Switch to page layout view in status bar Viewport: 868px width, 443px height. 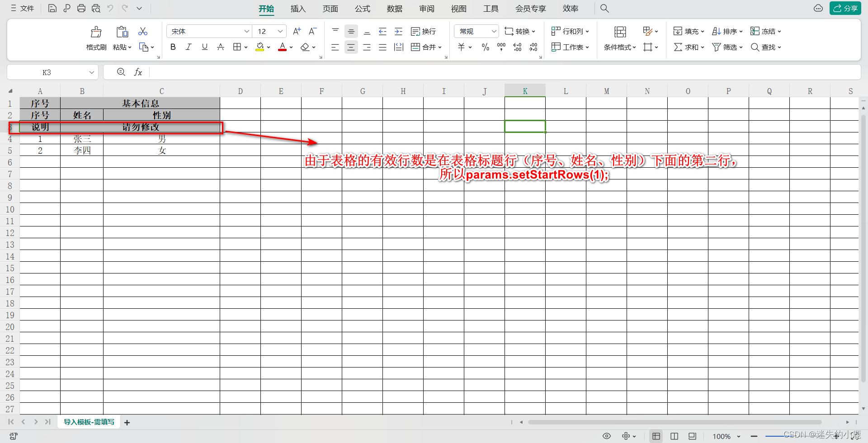(x=674, y=436)
